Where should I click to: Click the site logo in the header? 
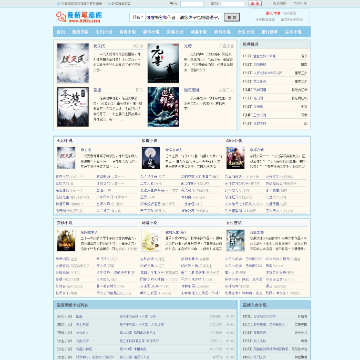pos(78,17)
